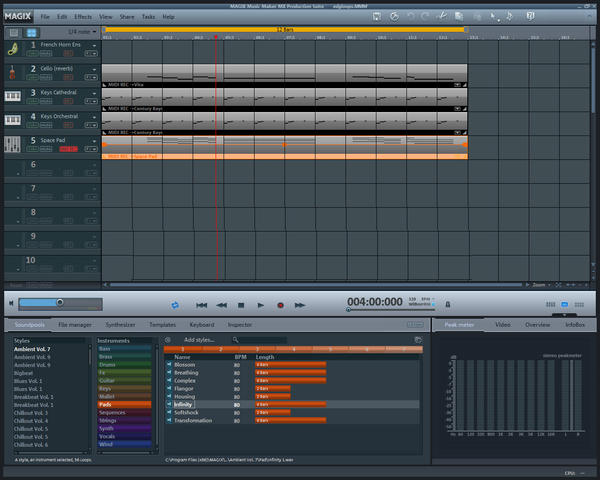Click the Save project icon in toolbar
The height and width of the screenshot is (480, 600).
click(377, 16)
